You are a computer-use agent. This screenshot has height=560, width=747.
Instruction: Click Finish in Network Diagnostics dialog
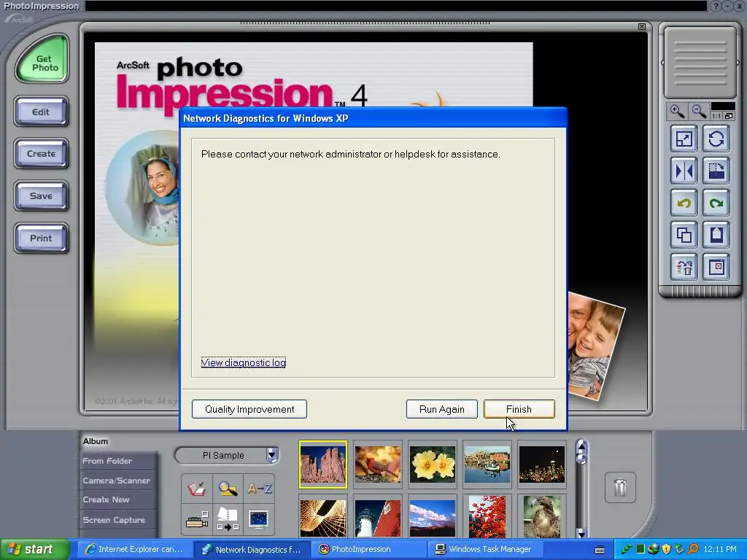[519, 409]
